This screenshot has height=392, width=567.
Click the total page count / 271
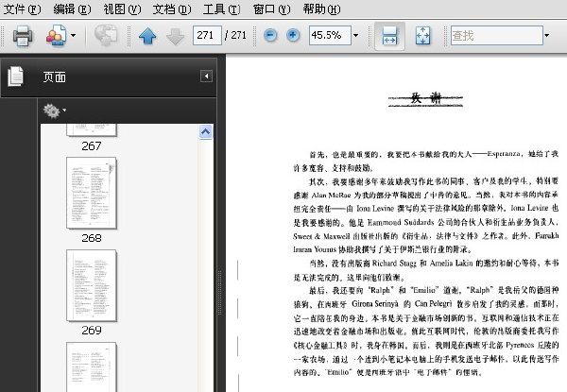tap(235, 35)
